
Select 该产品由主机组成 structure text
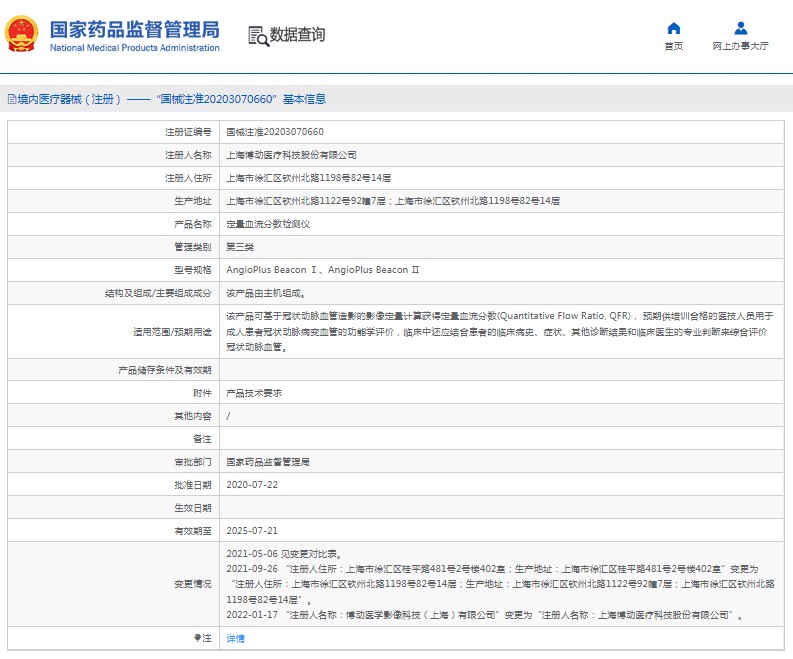coord(266,293)
